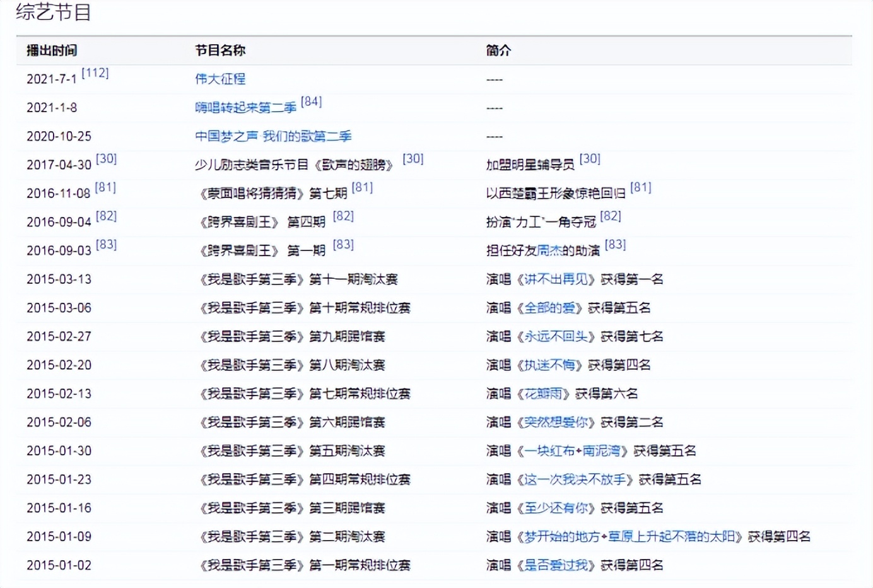Open 中国梦之声·我们的歌第二季 link
This screenshot has height=588, width=873.
tap(274, 136)
